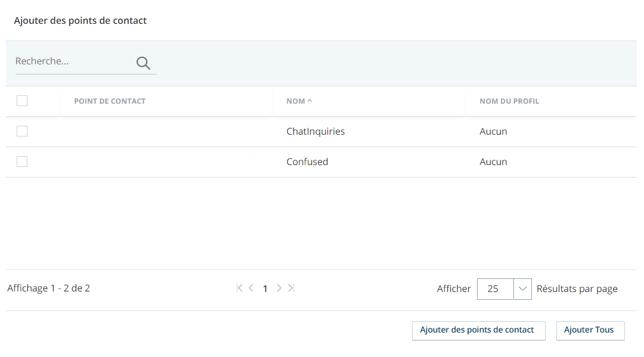The image size is (644, 357).
Task: Sort by POINT DE CONTACT column
Action: pos(110,101)
